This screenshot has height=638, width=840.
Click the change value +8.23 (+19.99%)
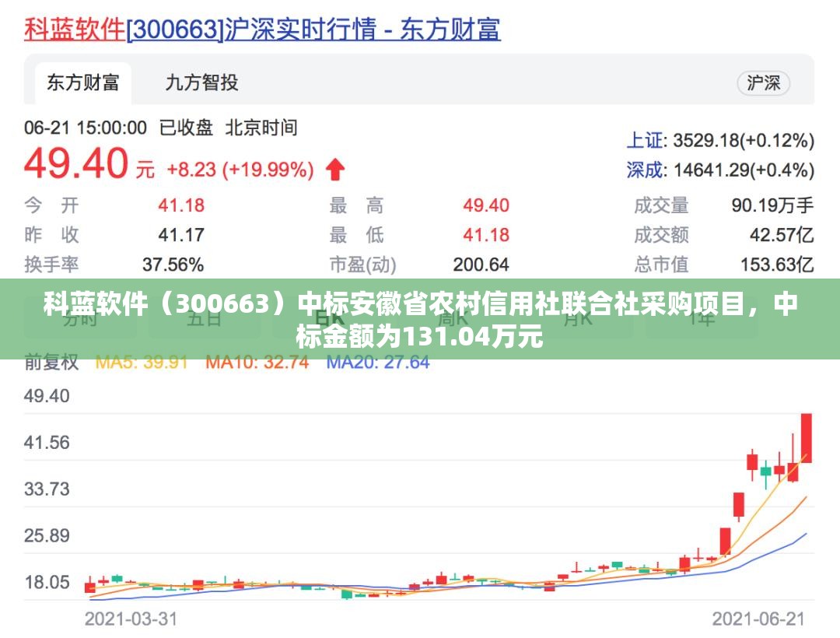click(240, 170)
